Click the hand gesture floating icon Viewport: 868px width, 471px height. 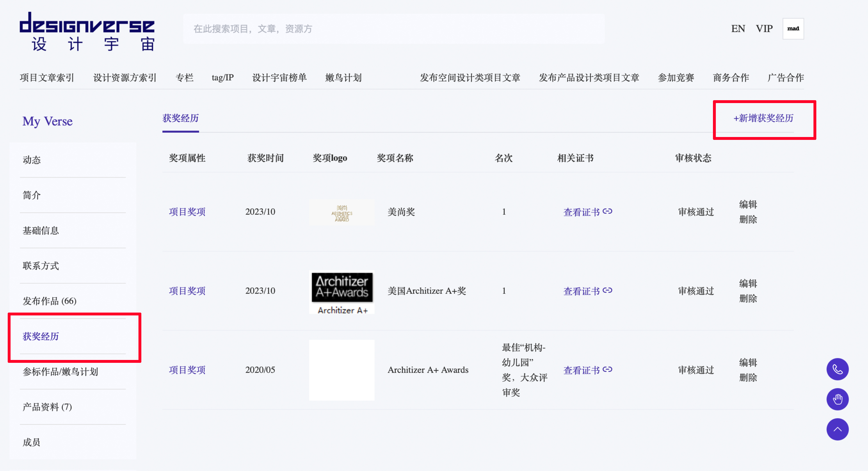[837, 399]
